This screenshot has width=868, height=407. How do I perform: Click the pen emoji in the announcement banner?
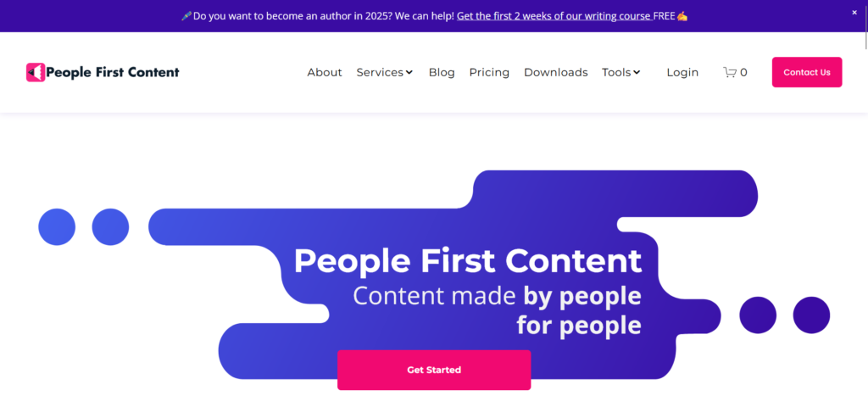tap(186, 16)
